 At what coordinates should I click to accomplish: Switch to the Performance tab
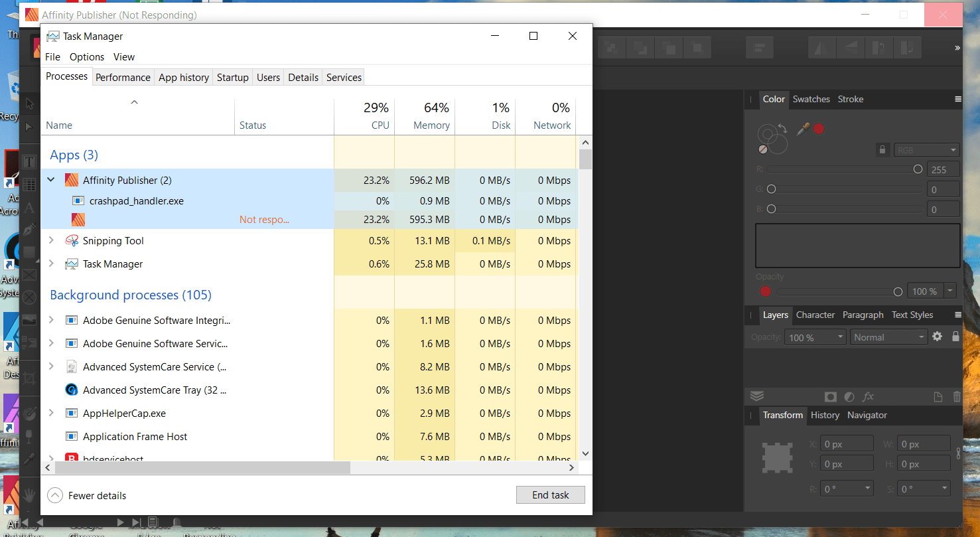click(x=123, y=77)
